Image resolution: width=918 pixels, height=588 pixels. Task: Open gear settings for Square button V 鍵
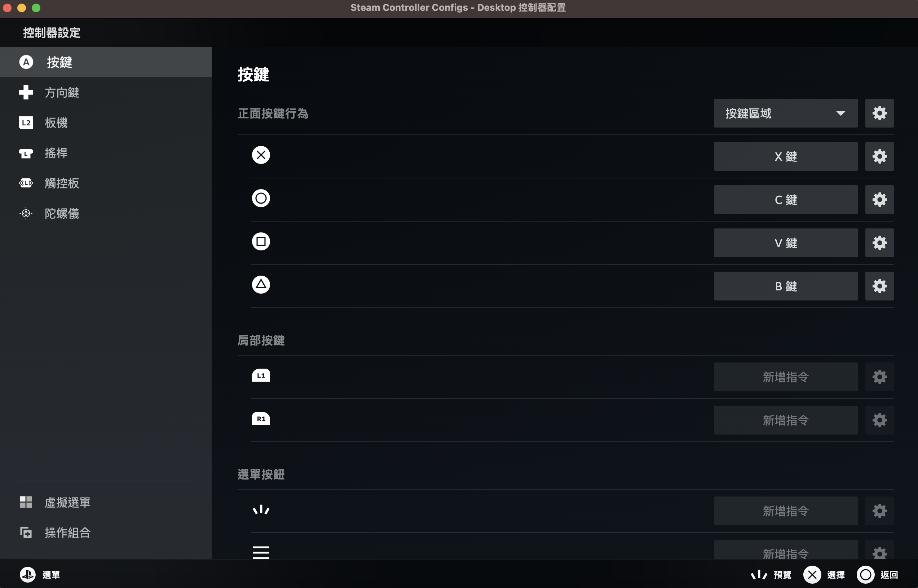click(879, 243)
